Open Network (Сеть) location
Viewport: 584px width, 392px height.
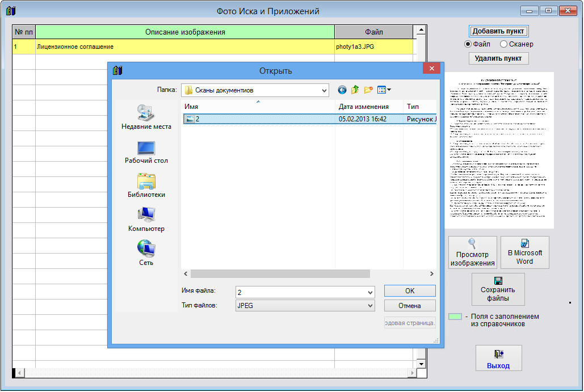point(146,253)
